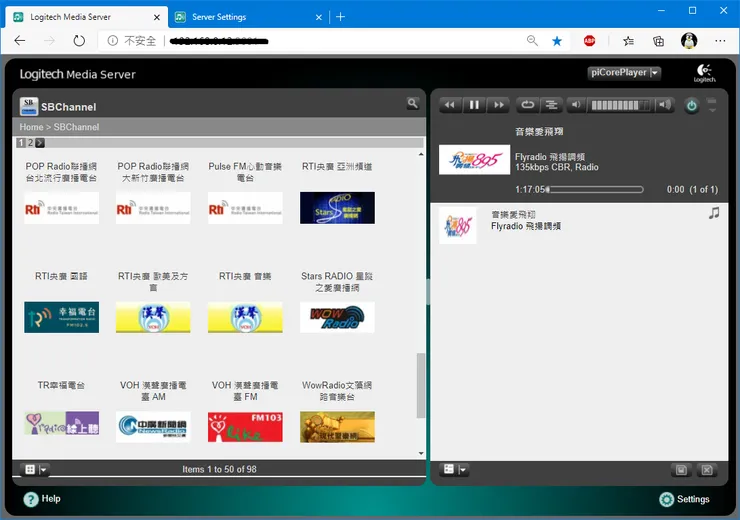
Task: Go back in the browser
Action: point(20,41)
